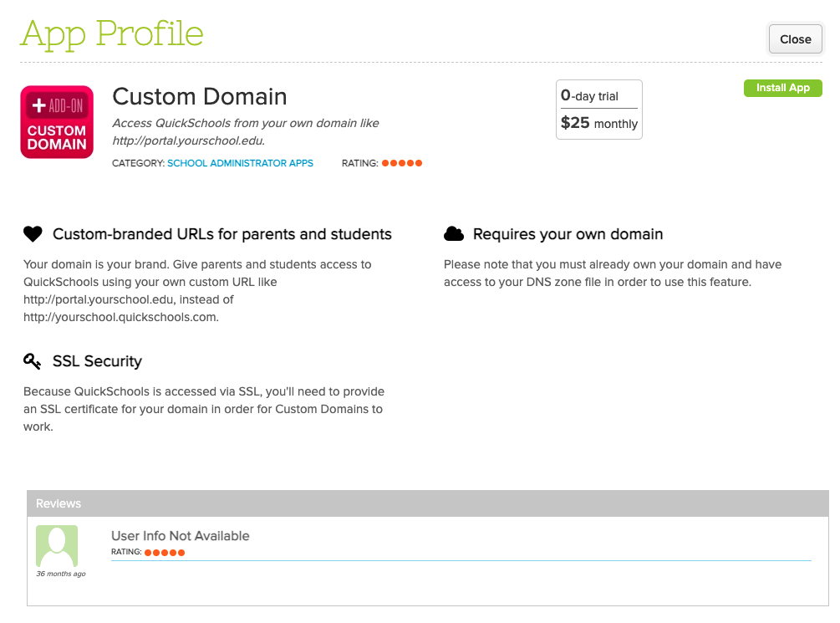Click the reviewer's rating dots in Reviews
This screenshot has width=840, height=623.
click(165, 553)
